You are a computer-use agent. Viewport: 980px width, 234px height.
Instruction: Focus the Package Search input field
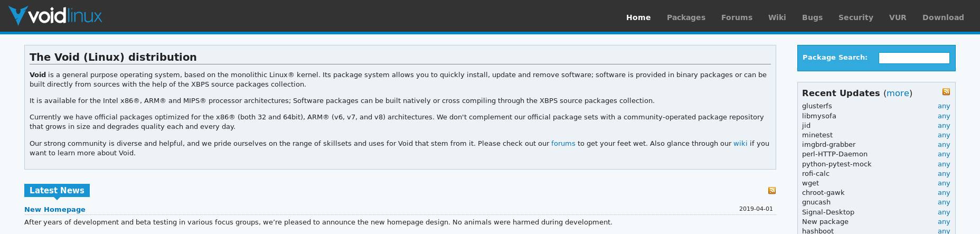(x=914, y=58)
